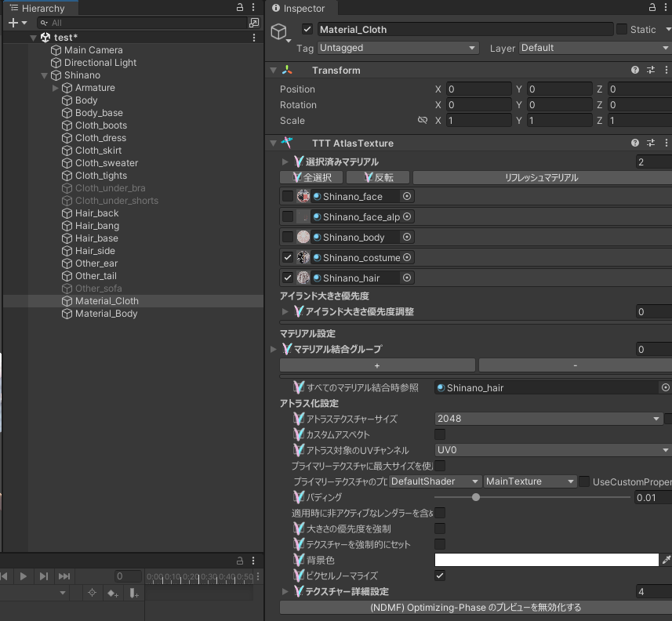Click the Hierarchy search scene picker icon

point(254,23)
